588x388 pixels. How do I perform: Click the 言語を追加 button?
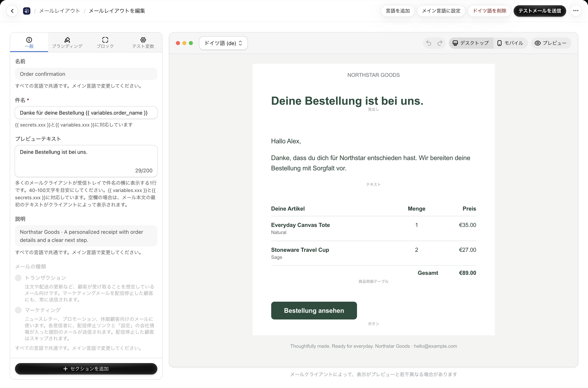pos(398,11)
